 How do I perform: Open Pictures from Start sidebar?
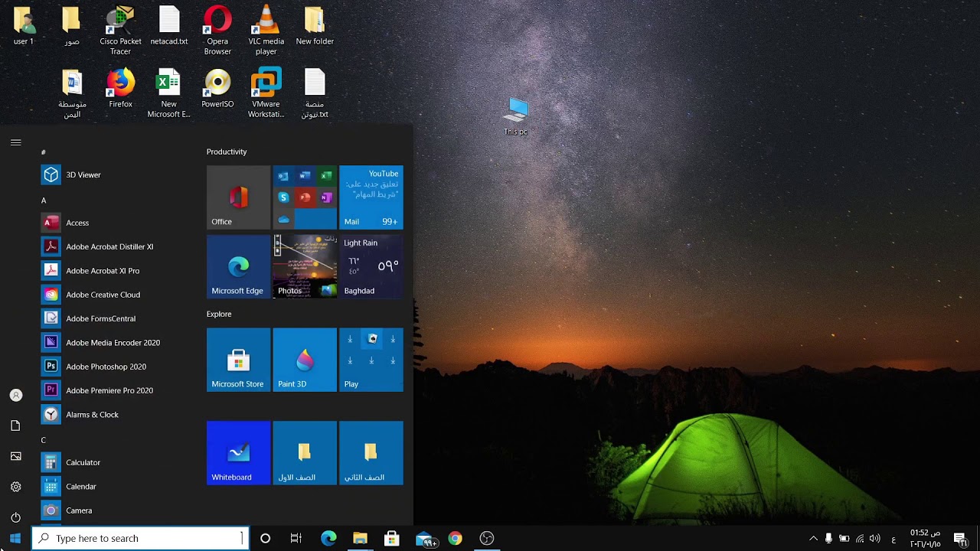[x=15, y=456]
